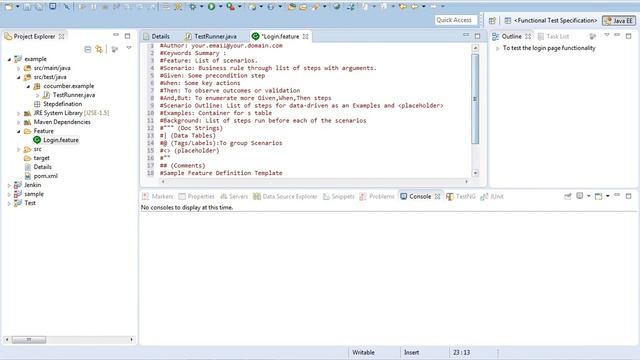640x360 pixels.
Task: Switch to the TestRunner.java tab
Action: click(211, 36)
